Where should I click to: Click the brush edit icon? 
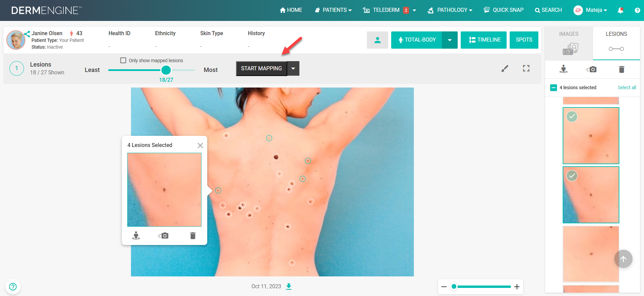coord(505,69)
